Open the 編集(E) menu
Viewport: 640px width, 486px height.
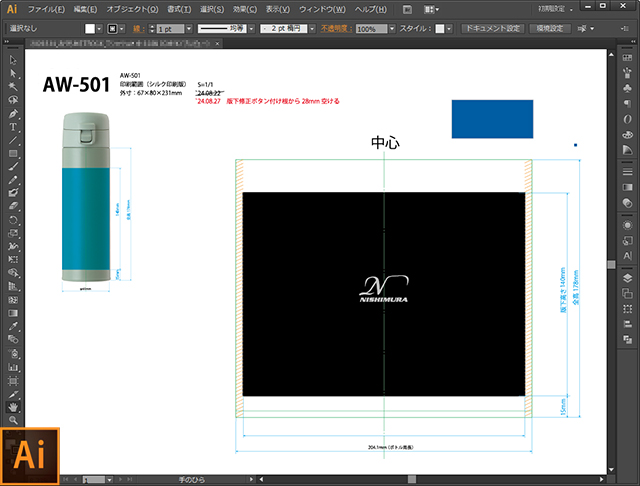85,9
